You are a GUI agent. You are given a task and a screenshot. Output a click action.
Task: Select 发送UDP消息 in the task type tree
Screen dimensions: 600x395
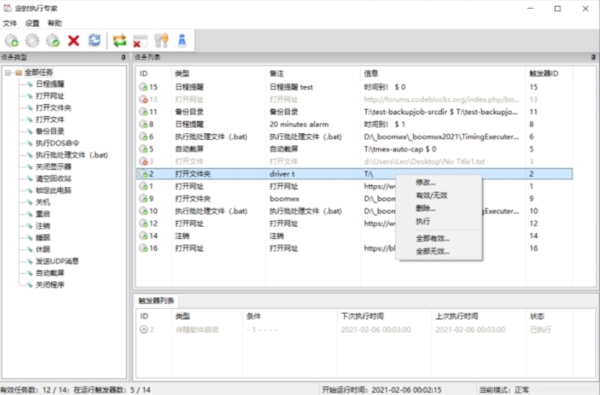pyautogui.click(x=57, y=261)
